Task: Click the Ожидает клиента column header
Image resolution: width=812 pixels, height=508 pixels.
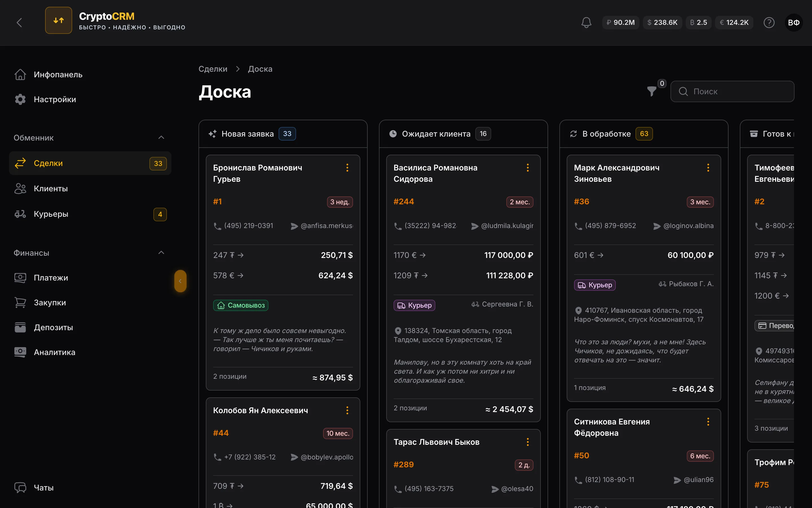Action: pos(463,134)
